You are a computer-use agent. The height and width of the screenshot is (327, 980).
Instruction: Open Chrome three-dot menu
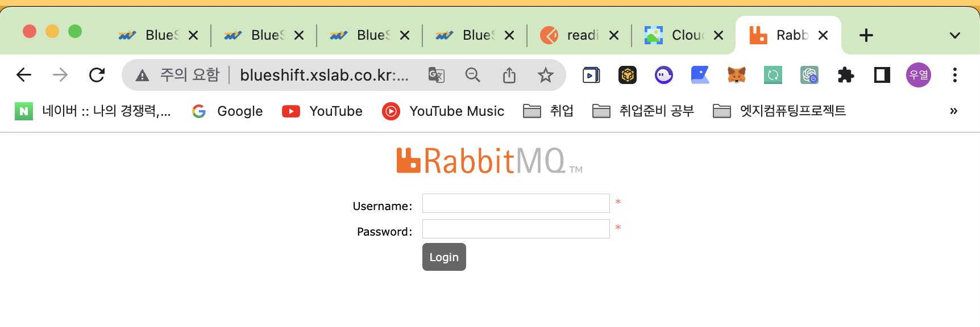[x=954, y=75]
